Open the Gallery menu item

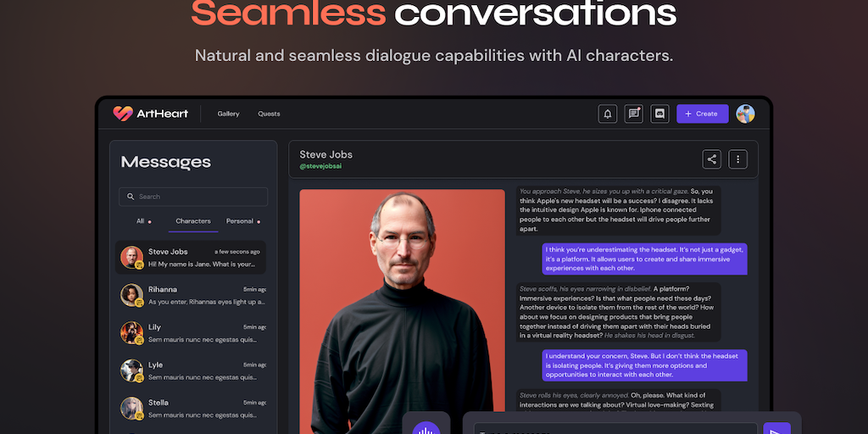pyautogui.click(x=228, y=114)
